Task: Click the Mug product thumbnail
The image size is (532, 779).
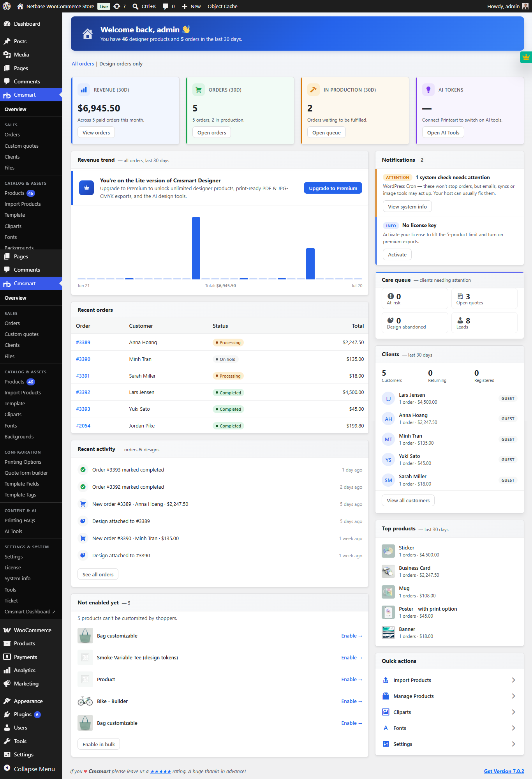Action: point(388,592)
